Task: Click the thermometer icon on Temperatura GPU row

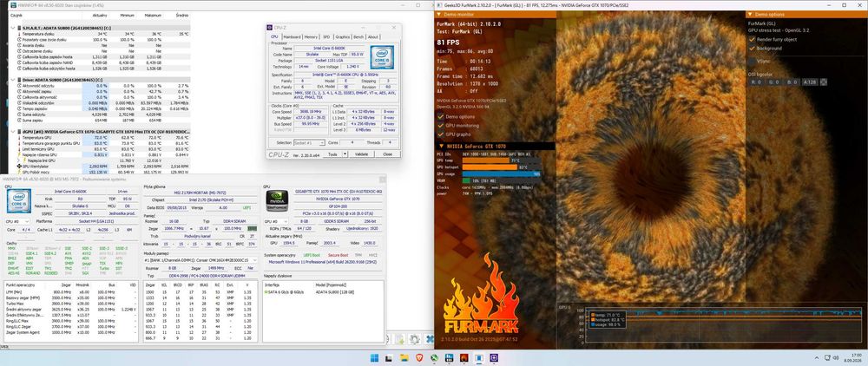Action: (x=19, y=137)
